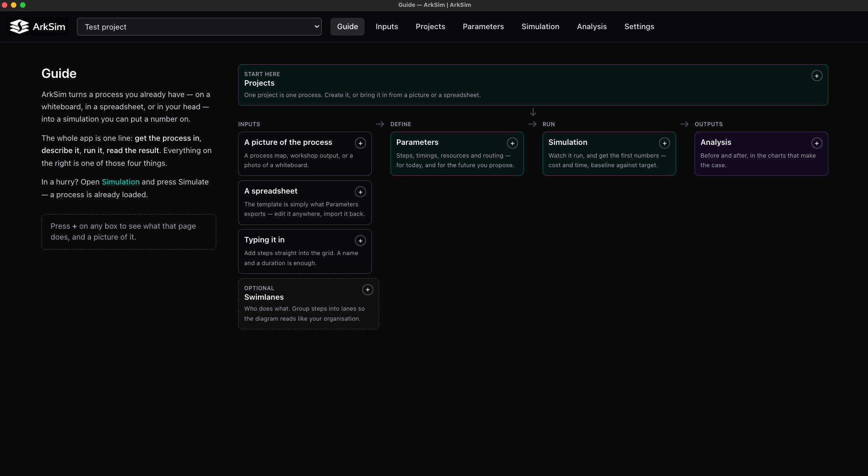Maximize the ArkSim window

23,5
